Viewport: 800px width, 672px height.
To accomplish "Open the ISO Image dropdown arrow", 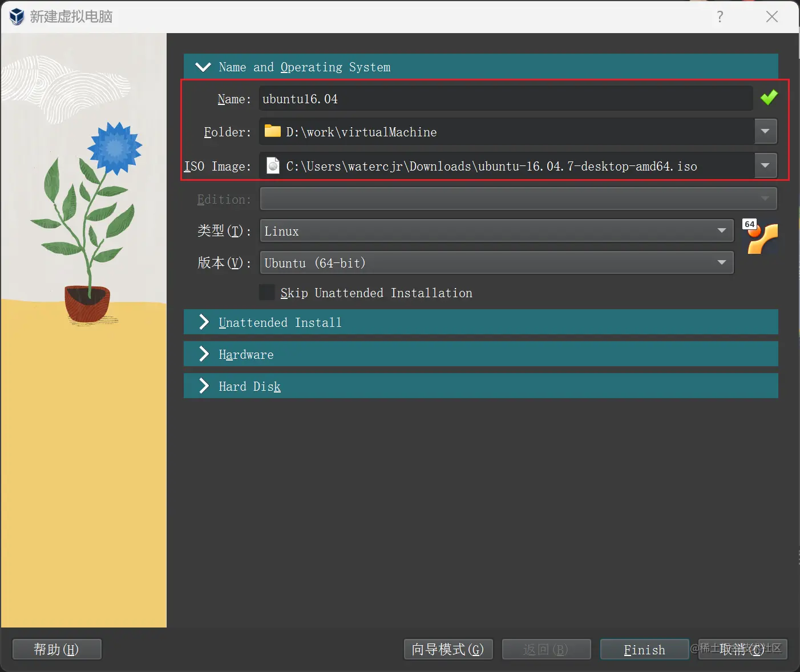I will (765, 166).
